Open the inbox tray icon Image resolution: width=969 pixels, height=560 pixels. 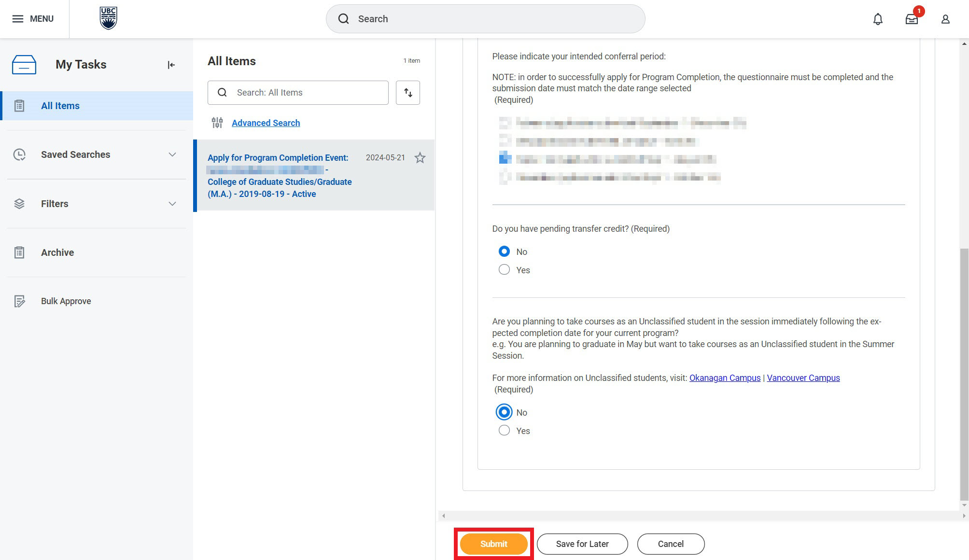click(x=911, y=19)
